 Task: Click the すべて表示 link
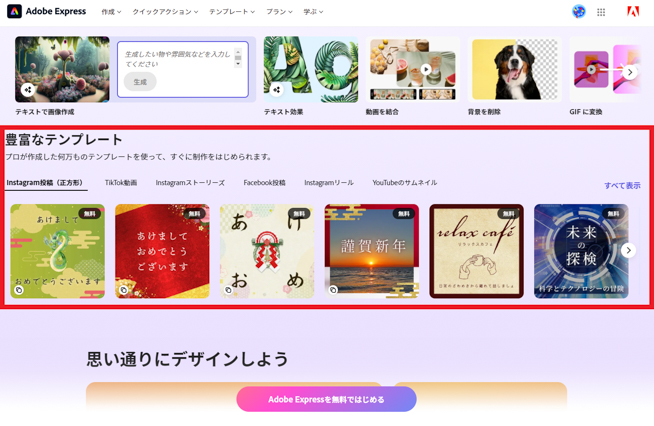[x=621, y=186]
